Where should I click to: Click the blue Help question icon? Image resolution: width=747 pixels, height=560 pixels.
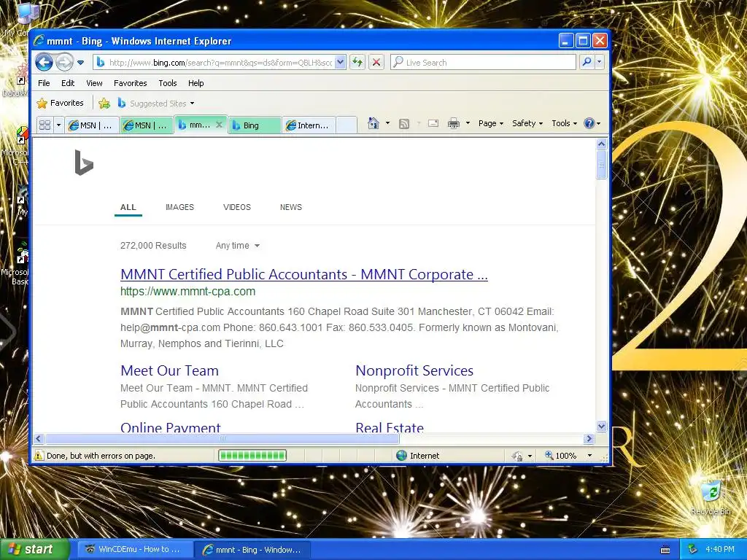[589, 123]
